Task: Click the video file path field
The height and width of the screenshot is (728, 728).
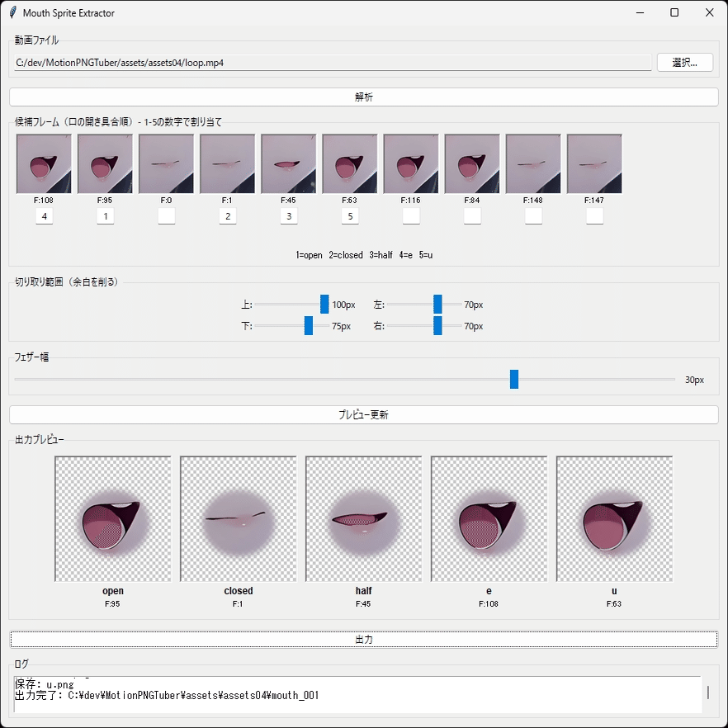Action: tap(333, 63)
